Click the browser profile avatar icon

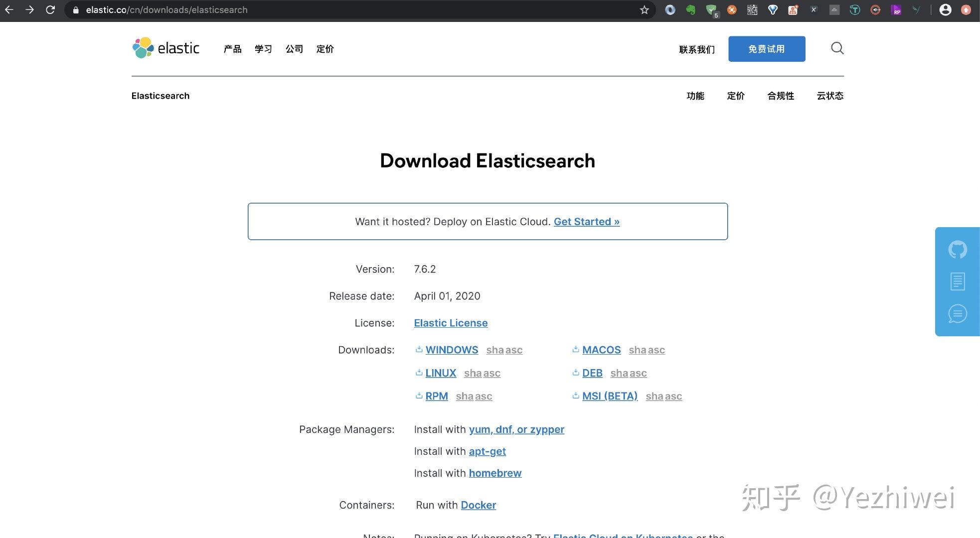946,9
